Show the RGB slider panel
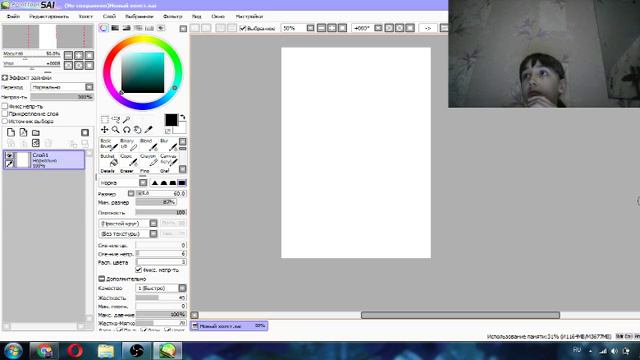Image resolution: width=640 pixels, height=360 pixels. point(115,28)
